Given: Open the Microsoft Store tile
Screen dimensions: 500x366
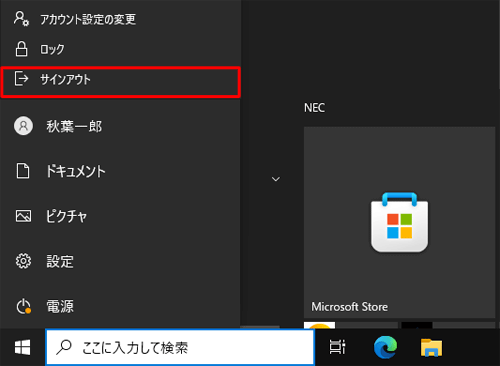Looking at the screenshot, I should (x=399, y=222).
